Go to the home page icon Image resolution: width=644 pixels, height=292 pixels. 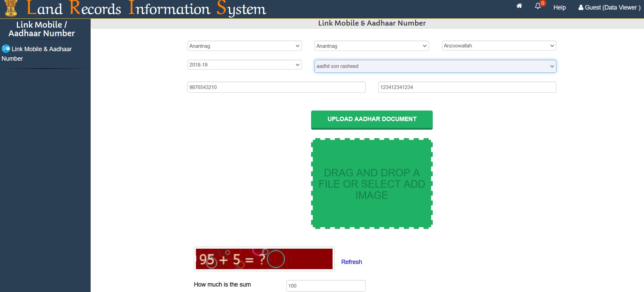click(x=519, y=6)
